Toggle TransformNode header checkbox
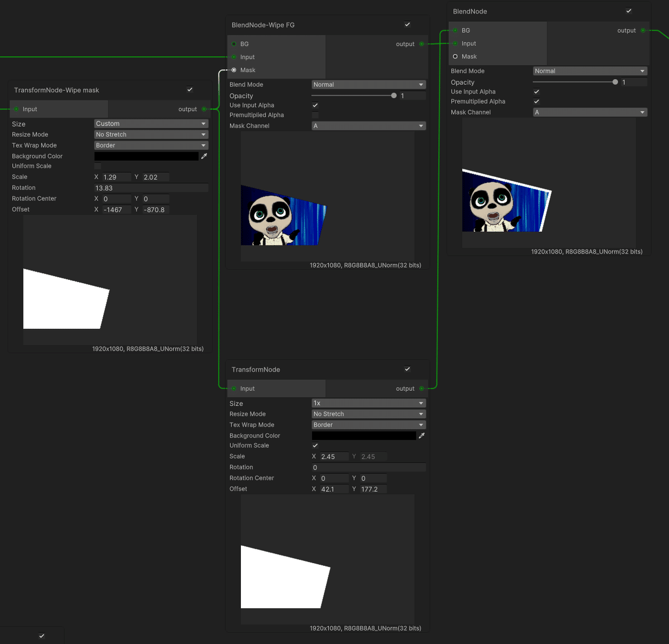Screen dimensions: 669x644 [408, 369]
